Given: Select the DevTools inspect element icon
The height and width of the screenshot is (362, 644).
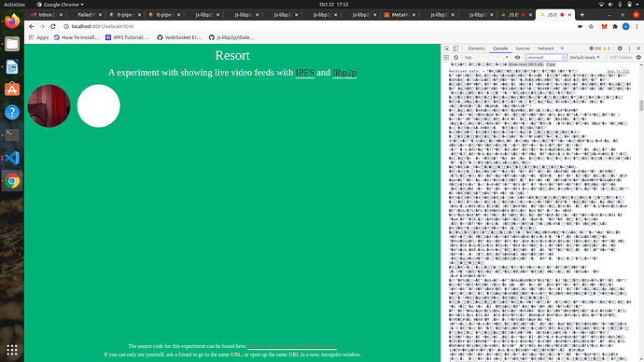Looking at the screenshot, I should (447, 49).
